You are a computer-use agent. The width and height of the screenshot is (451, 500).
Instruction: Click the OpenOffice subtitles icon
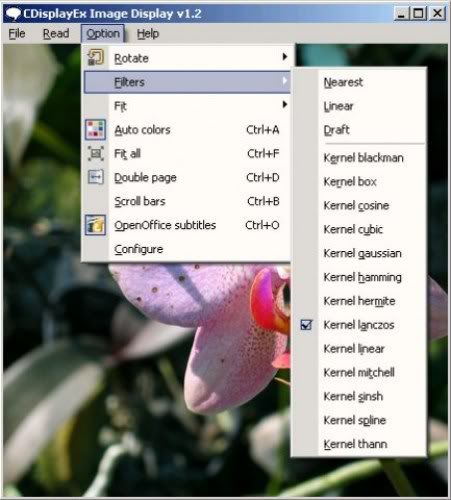tap(95, 225)
